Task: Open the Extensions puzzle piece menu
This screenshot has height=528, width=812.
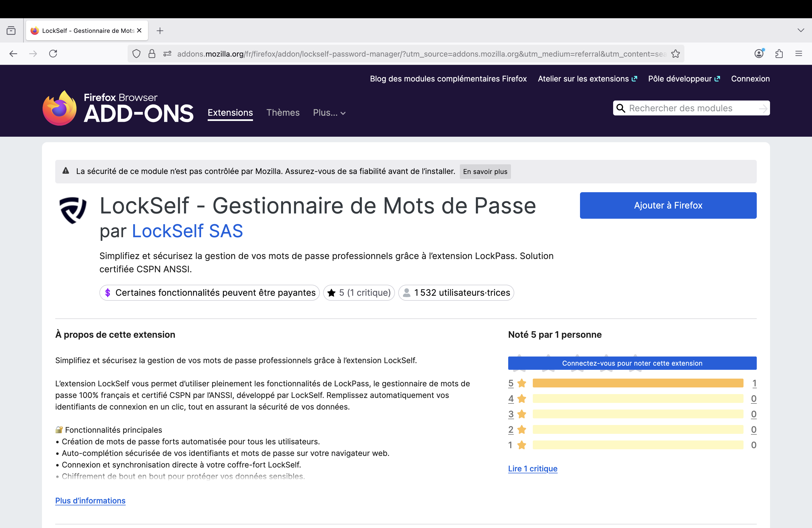Action: tap(779, 54)
